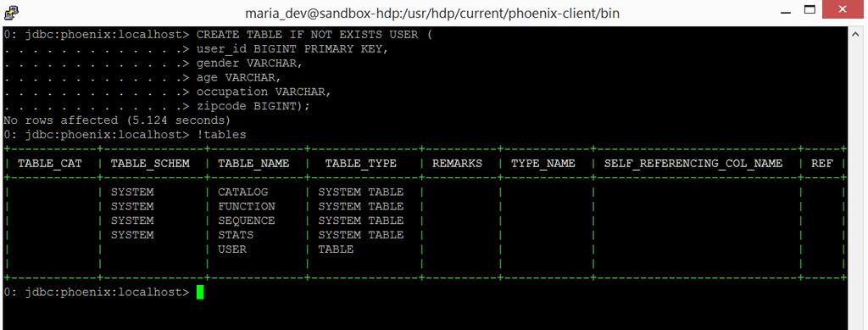Click the SELF_REFERENCING_COL_NAME column header
Screen dimensions: 868x330
click(693, 164)
